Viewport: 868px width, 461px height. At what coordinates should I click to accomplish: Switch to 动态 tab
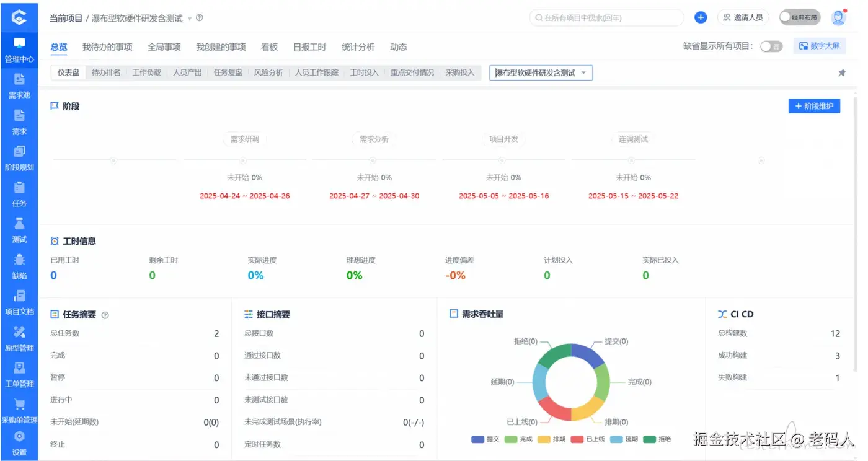[398, 47]
